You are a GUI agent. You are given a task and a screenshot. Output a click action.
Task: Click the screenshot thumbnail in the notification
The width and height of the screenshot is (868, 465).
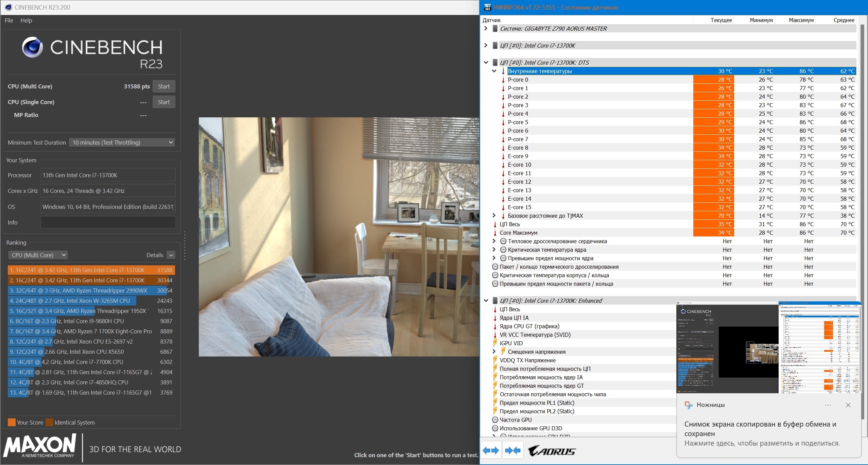[769, 348]
